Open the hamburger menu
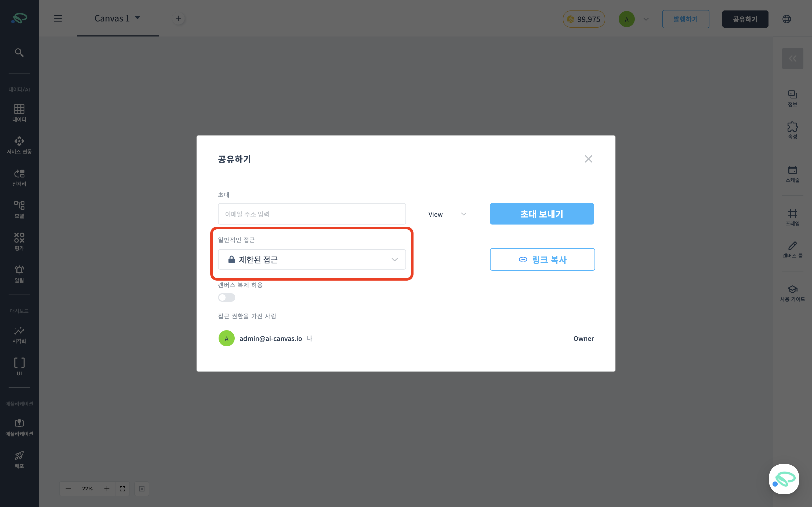This screenshot has width=812, height=507. [58, 19]
